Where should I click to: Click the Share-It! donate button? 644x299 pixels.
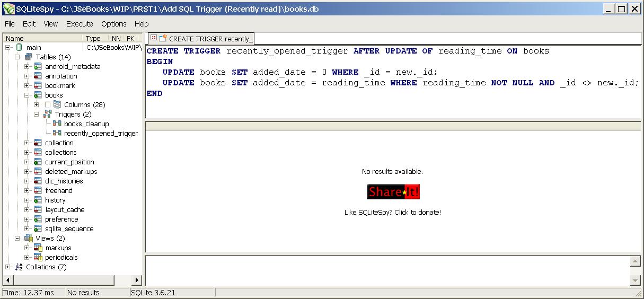point(393,192)
